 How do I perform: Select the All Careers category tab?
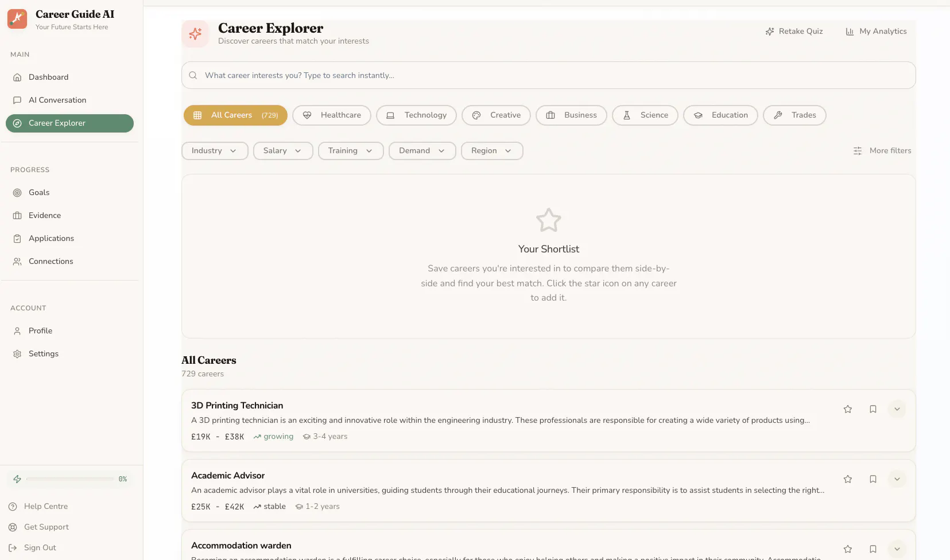[x=235, y=115]
